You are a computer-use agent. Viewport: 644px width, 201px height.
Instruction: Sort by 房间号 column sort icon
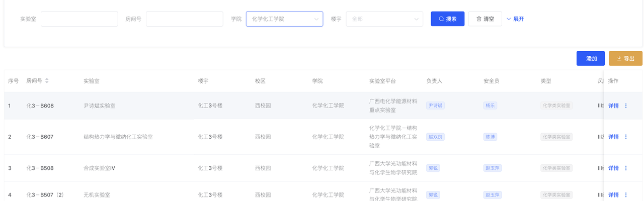[47, 81]
